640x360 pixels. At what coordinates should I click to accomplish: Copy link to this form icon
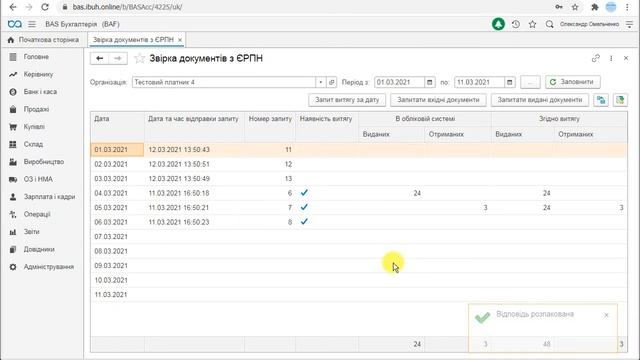click(596, 58)
